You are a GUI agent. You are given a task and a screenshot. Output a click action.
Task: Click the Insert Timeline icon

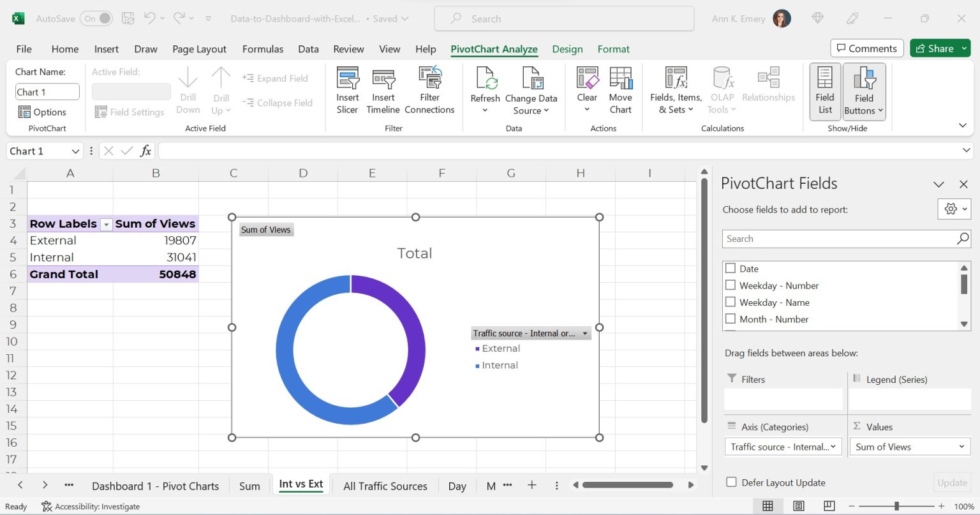tap(382, 89)
